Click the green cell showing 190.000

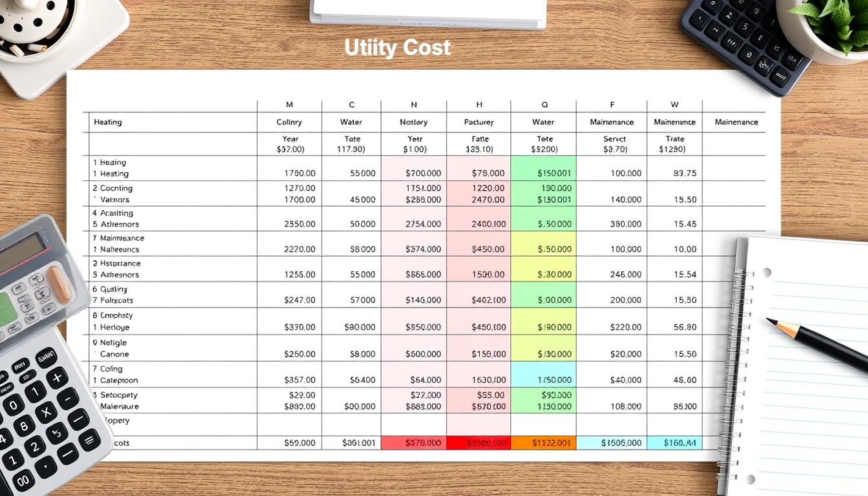pos(556,188)
